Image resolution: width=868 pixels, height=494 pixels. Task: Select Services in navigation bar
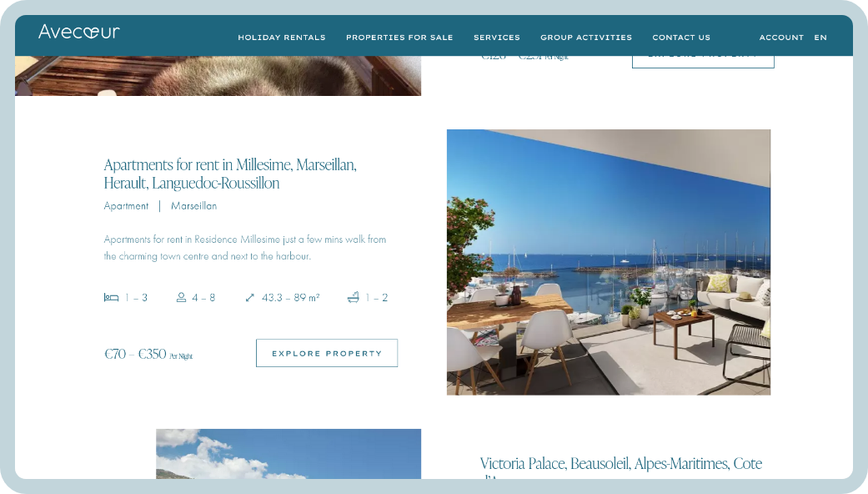[x=497, y=38]
